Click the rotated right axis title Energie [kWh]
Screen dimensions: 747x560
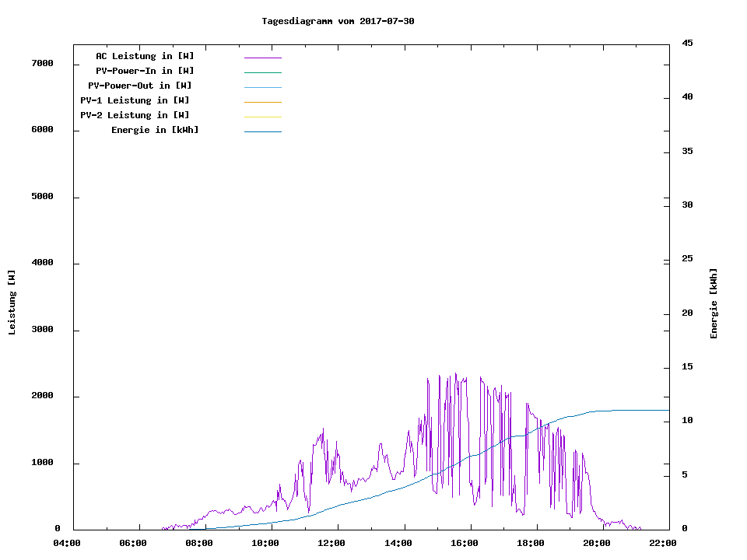[x=714, y=303]
